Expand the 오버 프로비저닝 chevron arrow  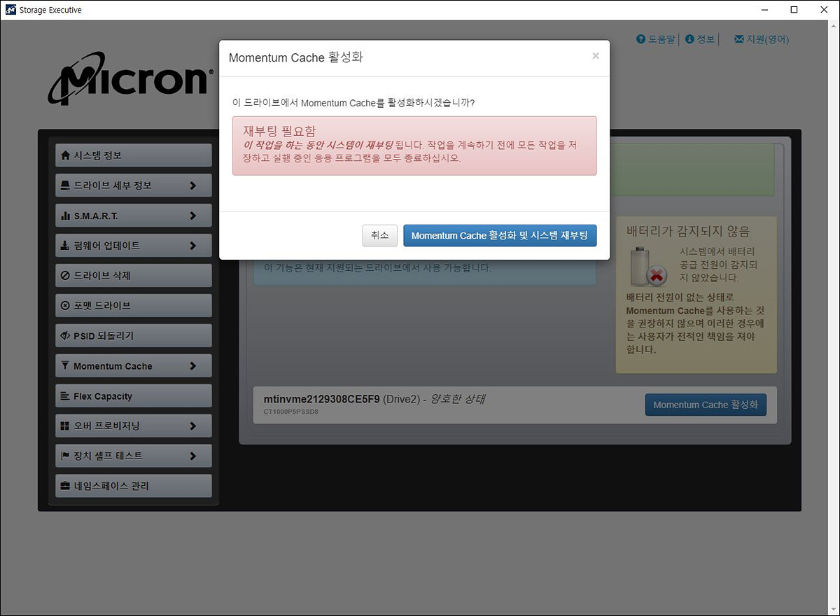[x=193, y=426]
